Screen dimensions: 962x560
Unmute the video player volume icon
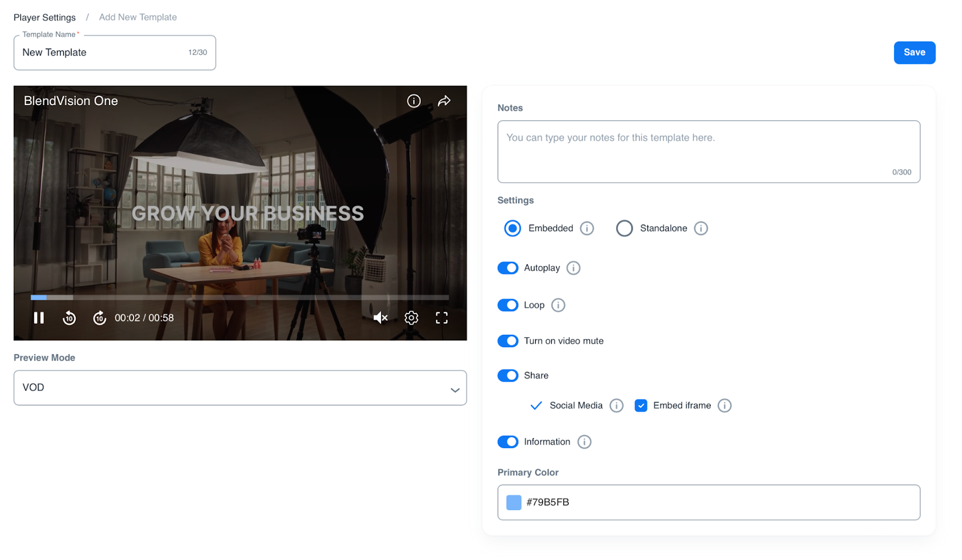380,318
